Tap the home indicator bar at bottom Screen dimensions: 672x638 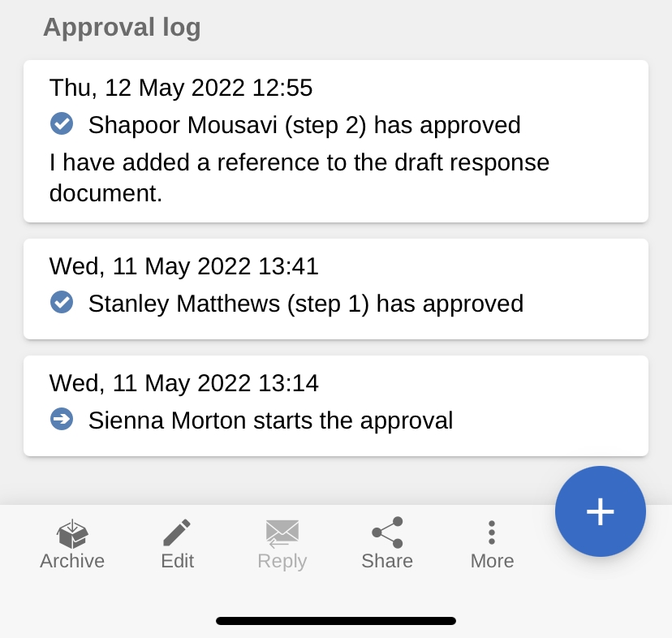pos(336,621)
